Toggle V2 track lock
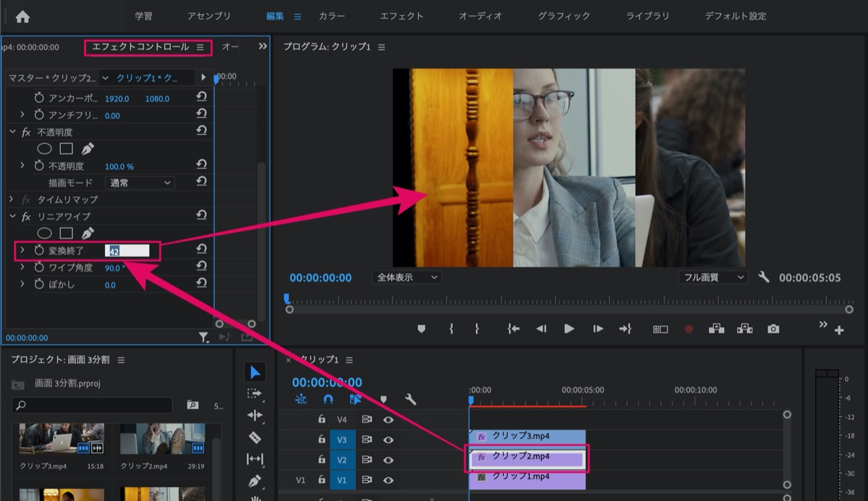Viewport: 868px width, 501px height. point(322,459)
